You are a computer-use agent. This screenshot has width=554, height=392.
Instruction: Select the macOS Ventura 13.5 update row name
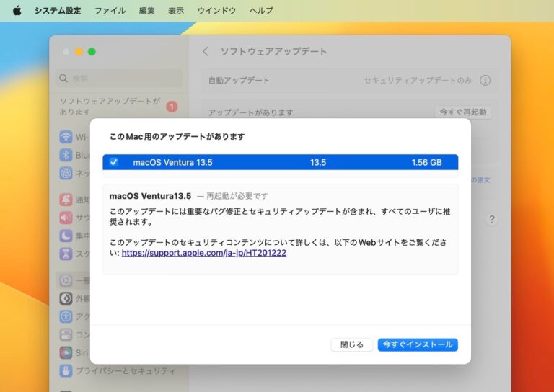click(x=173, y=162)
